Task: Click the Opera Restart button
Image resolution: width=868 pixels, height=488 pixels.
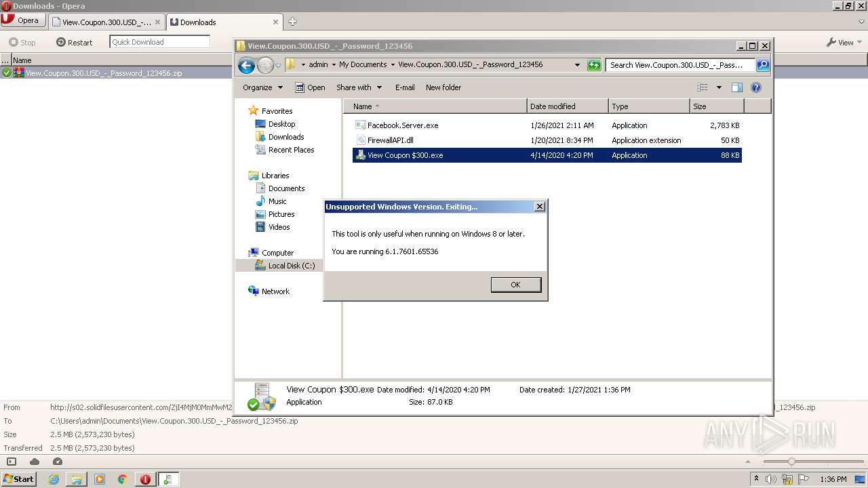Action: (75, 42)
